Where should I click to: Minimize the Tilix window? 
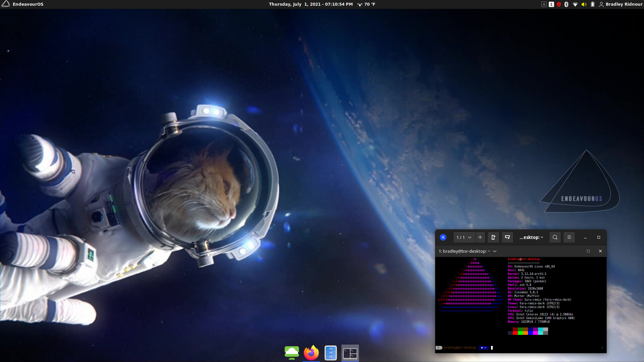point(585,237)
